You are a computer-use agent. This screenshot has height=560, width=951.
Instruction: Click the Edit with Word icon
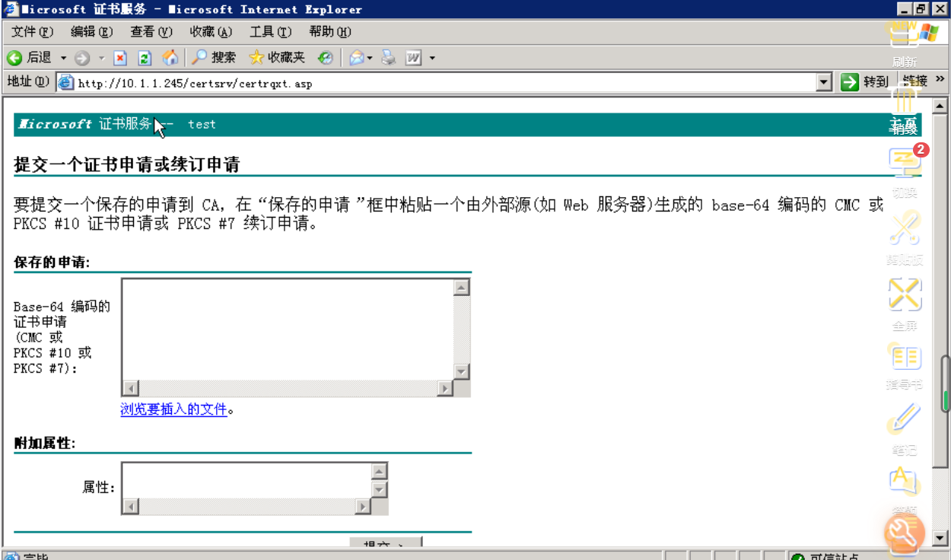pyautogui.click(x=414, y=58)
